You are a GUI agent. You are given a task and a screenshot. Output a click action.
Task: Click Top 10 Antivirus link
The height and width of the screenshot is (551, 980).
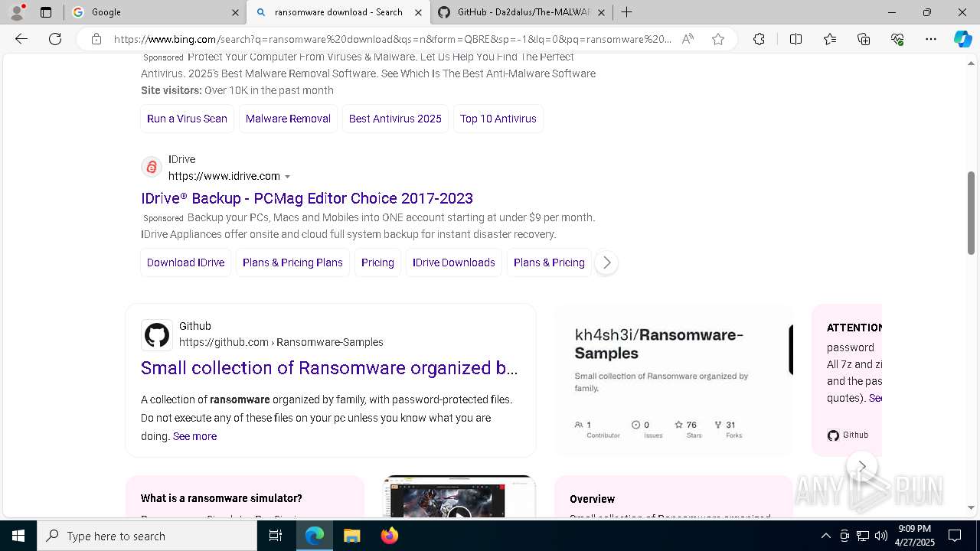point(498,119)
